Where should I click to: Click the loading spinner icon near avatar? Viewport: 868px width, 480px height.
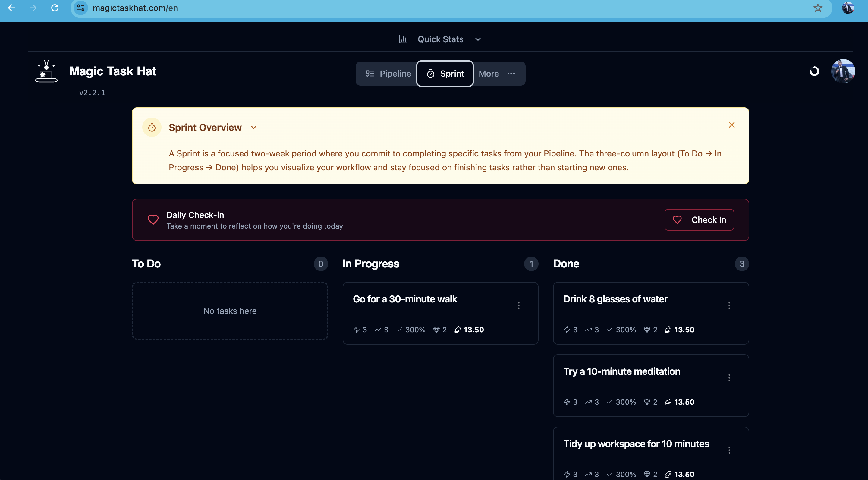tap(814, 71)
